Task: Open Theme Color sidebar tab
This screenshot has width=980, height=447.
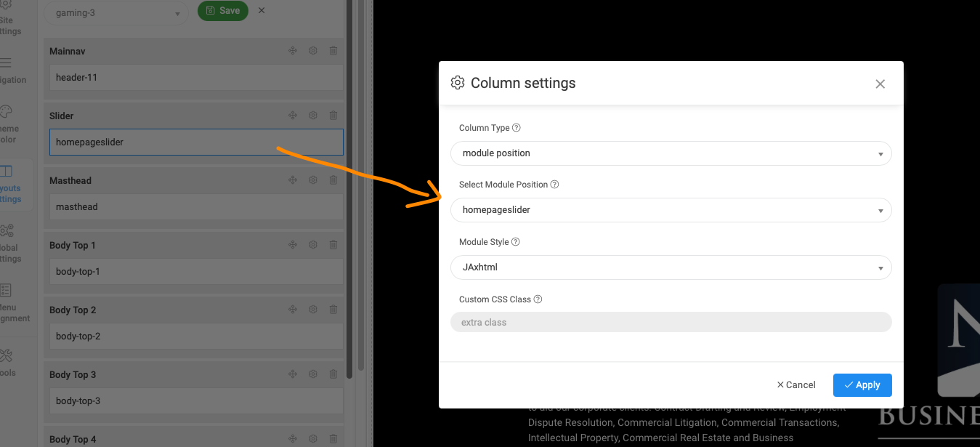Action: [7, 122]
